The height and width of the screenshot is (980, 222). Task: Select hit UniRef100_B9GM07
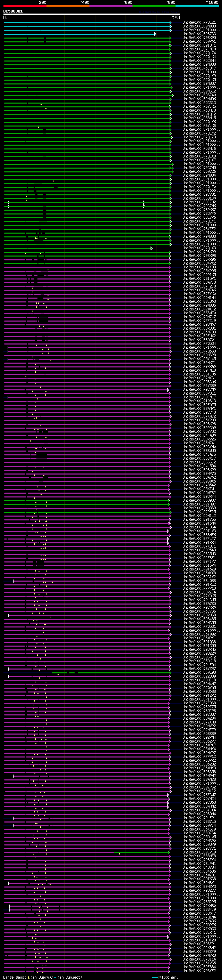click(199, 324)
